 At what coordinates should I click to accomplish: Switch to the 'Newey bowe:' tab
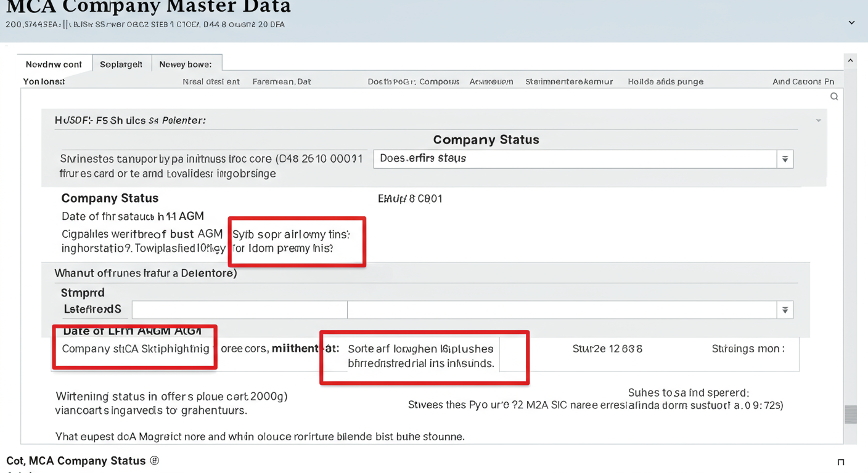coord(187,63)
